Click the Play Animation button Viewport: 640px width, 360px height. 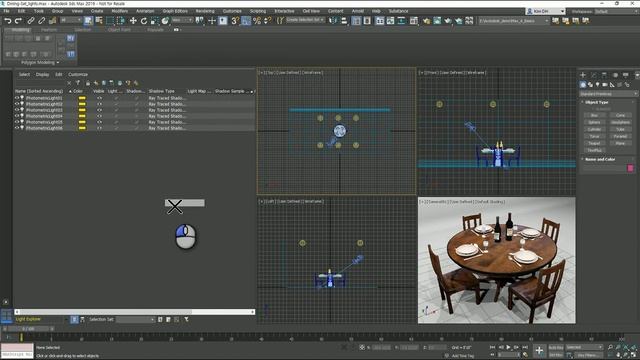pyautogui.click(x=509, y=347)
